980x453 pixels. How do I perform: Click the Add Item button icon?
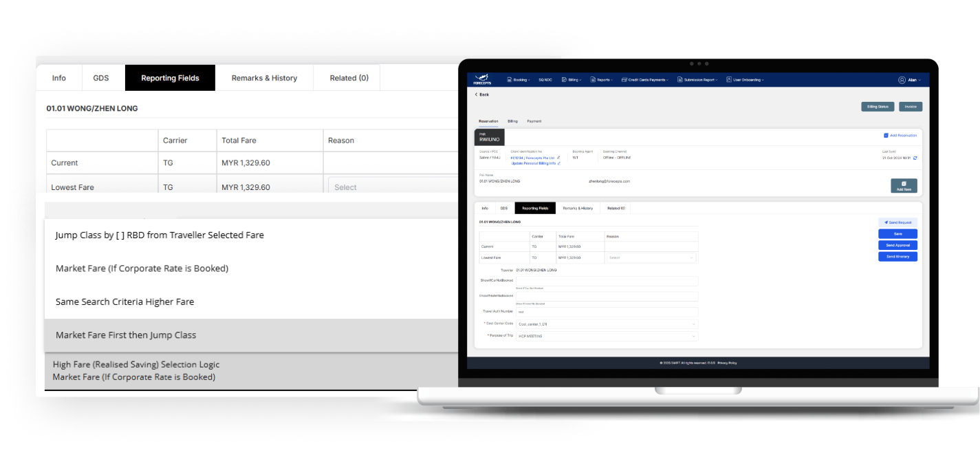pos(904,183)
